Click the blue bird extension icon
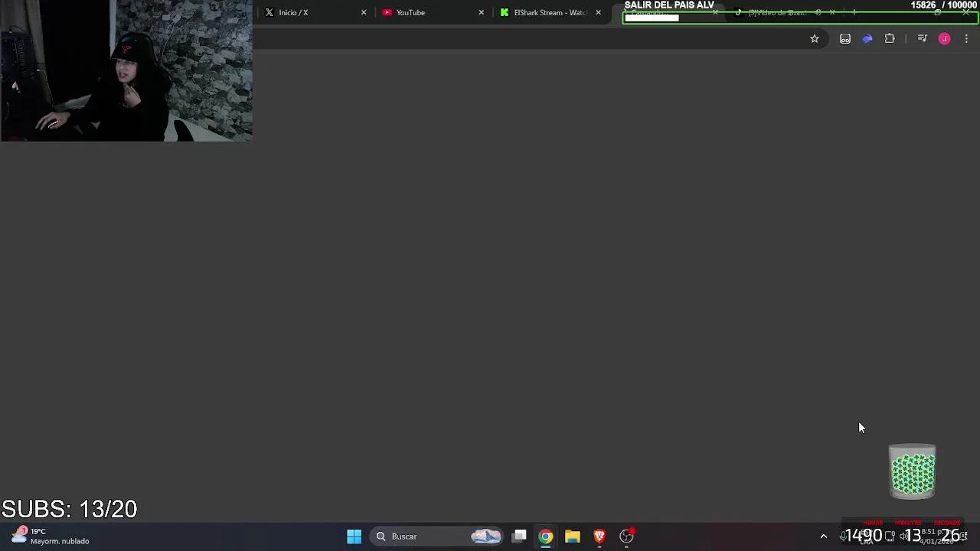 coord(867,39)
